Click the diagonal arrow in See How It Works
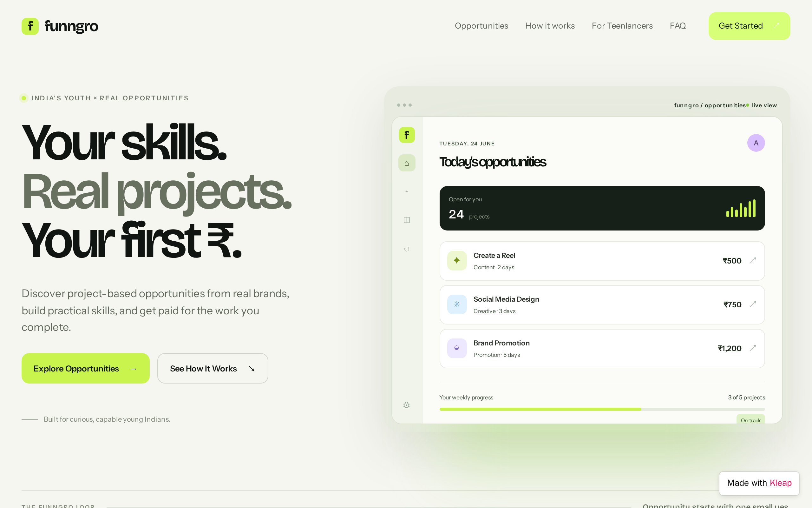The image size is (812, 508). pos(252,369)
